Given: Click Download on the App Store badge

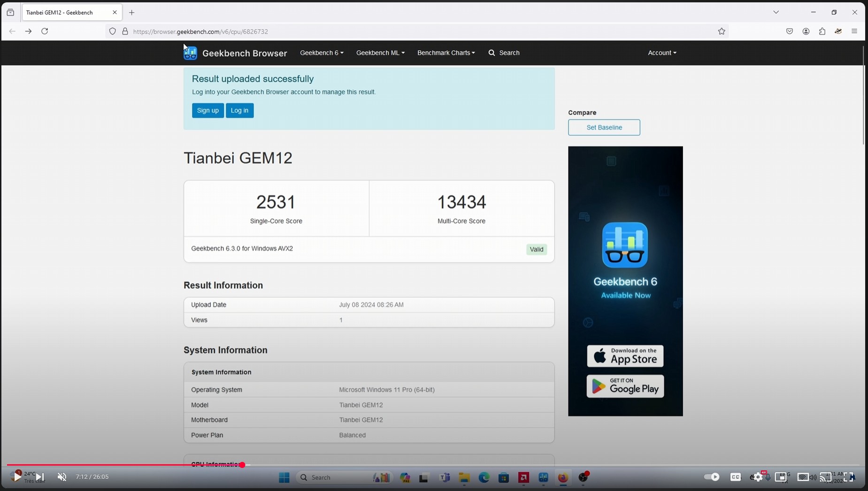Looking at the screenshot, I should click(625, 356).
